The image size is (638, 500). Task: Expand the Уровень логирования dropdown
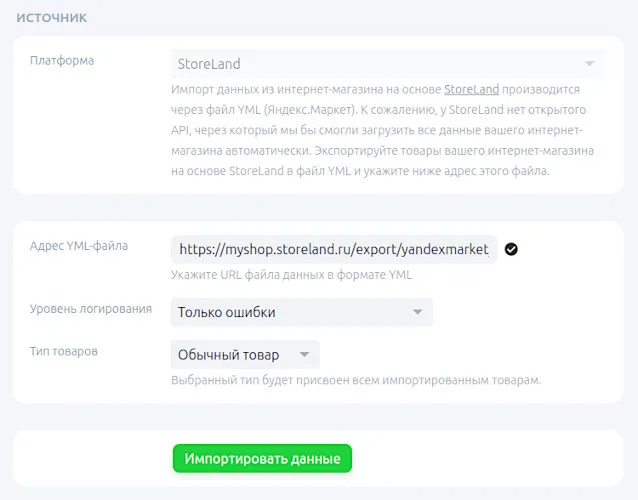302,312
